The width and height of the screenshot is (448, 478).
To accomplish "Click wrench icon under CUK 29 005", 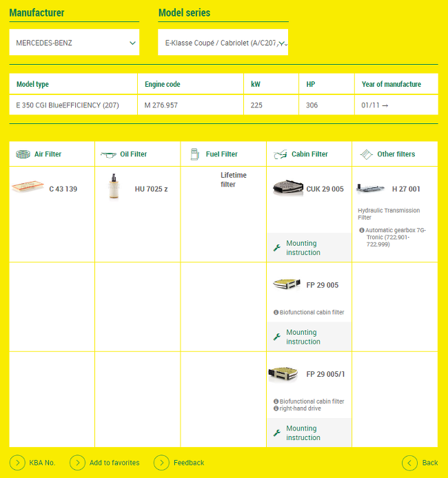I will tap(277, 248).
